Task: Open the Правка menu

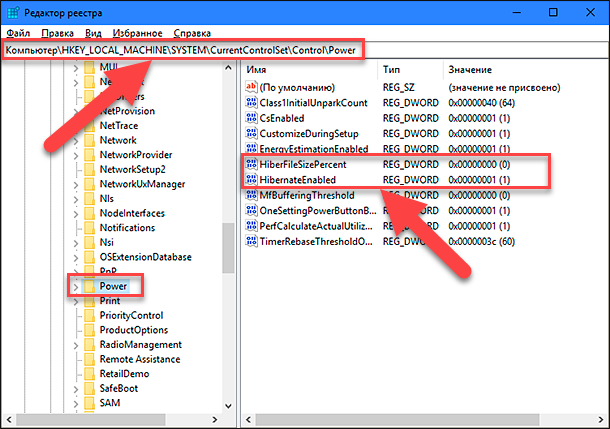Action: click(x=58, y=33)
